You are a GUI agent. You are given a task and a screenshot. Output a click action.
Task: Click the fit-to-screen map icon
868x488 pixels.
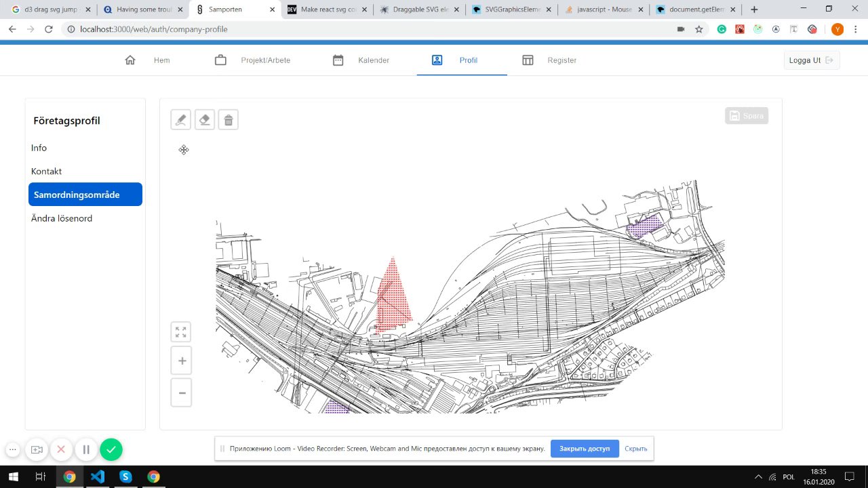pyautogui.click(x=181, y=332)
